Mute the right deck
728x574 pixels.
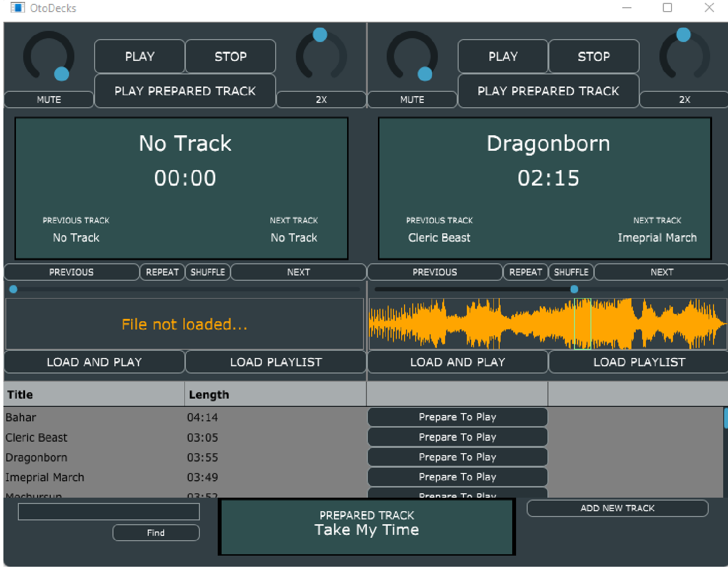(x=412, y=100)
